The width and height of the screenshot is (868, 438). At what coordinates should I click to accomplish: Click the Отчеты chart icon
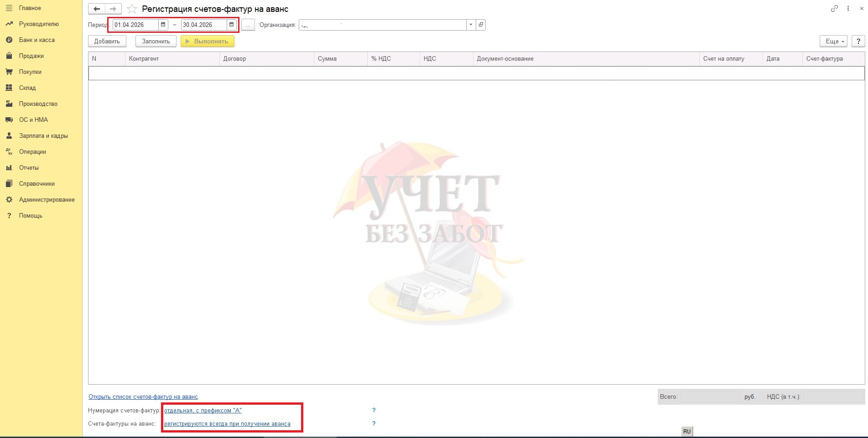[x=9, y=167]
